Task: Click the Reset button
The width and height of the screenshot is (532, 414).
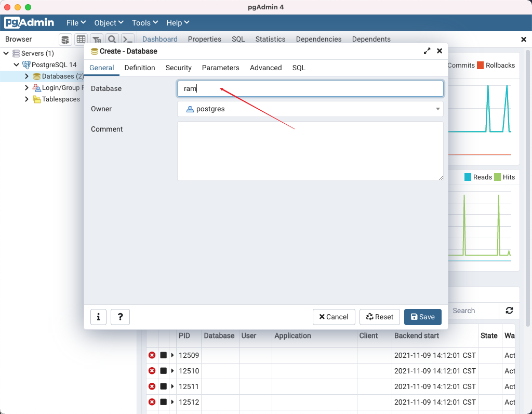Action: (380, 317)
